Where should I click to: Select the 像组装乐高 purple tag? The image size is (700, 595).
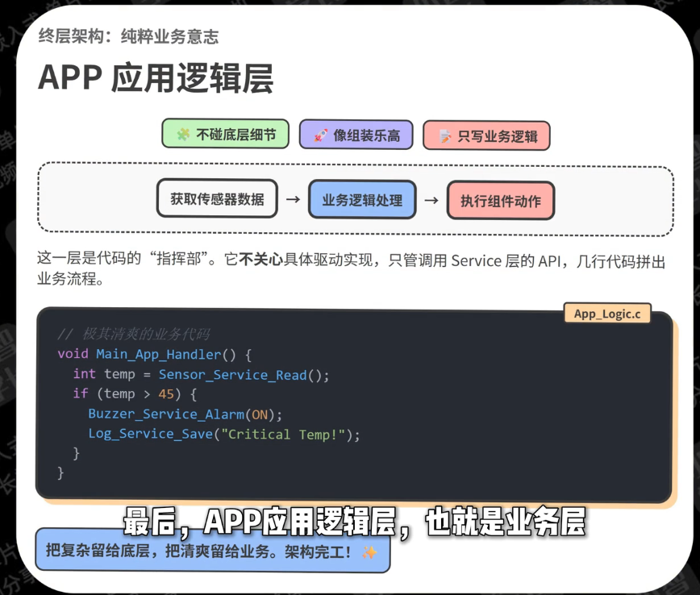coord(356,135)
